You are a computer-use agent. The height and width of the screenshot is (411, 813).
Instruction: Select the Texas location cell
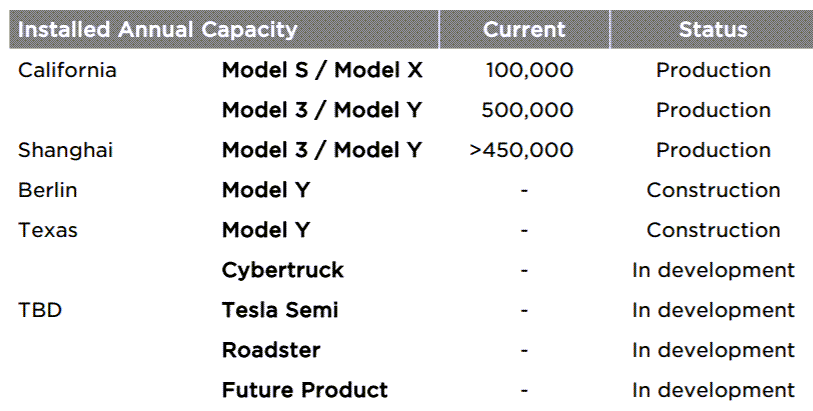click(48, 230)
